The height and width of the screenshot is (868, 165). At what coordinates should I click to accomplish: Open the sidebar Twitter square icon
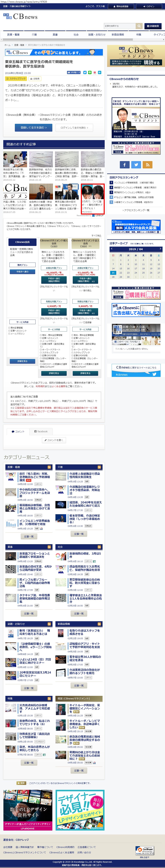(136, 165)
